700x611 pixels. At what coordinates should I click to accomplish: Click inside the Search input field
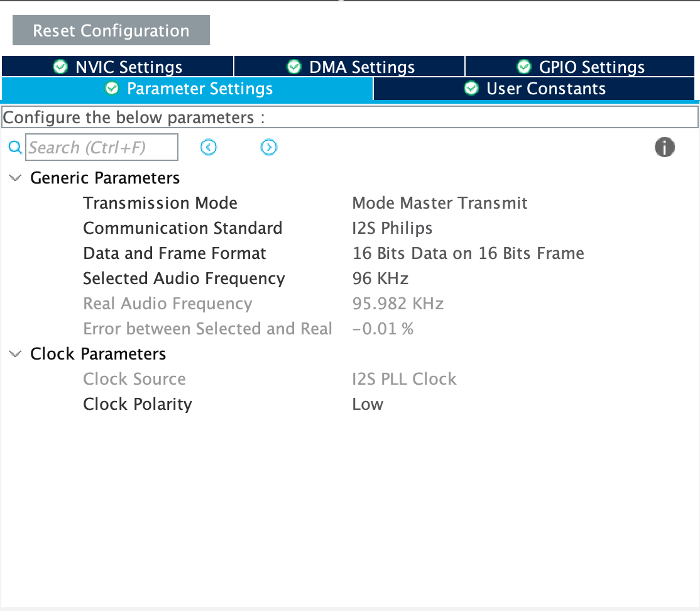tap(101, 147)
